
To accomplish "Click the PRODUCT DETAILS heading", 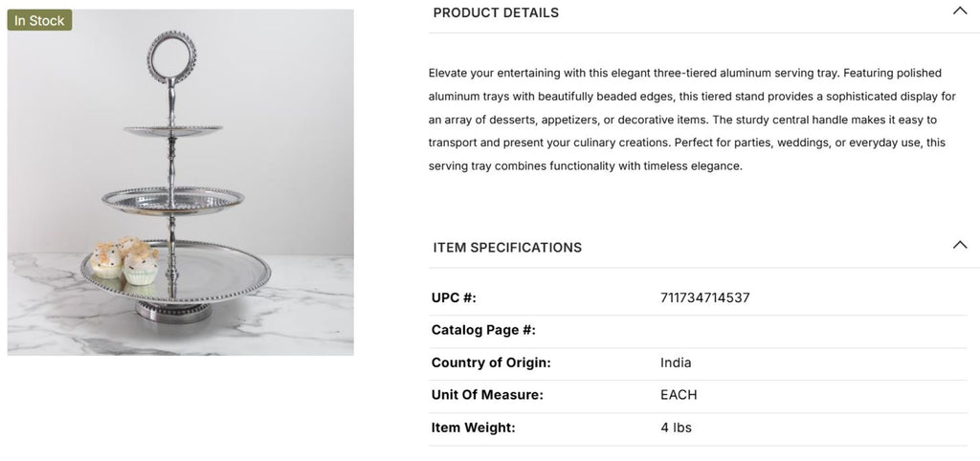I will pos(496,12).
